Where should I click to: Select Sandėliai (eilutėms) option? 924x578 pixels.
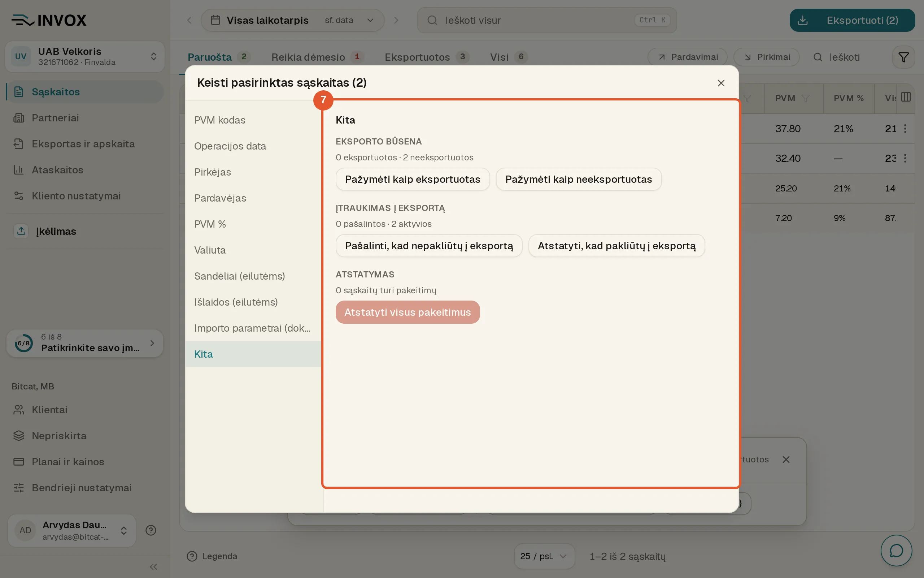click(x=253, y=276)
